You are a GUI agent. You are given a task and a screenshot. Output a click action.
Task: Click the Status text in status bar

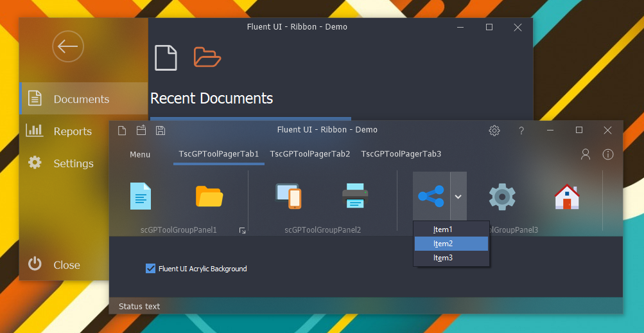(x=139, y=306)
